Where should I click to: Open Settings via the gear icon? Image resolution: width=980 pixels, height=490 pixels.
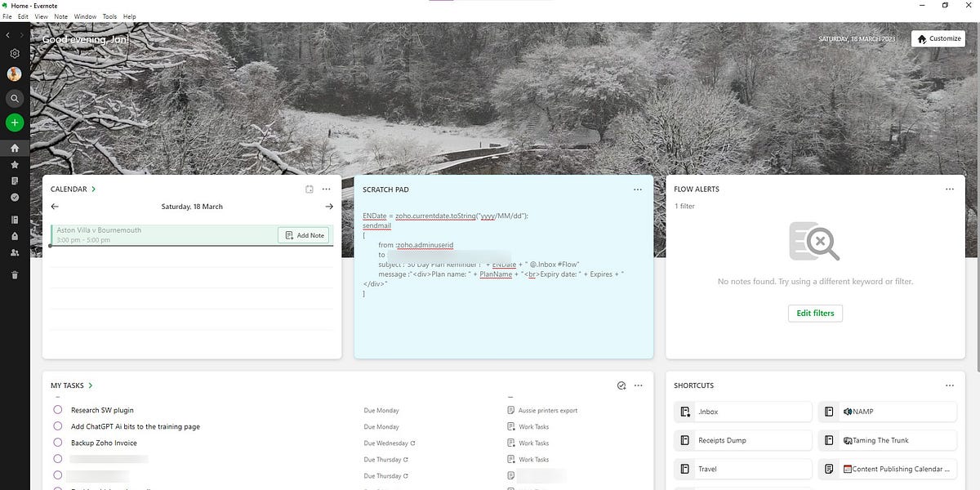click(13, 52)
